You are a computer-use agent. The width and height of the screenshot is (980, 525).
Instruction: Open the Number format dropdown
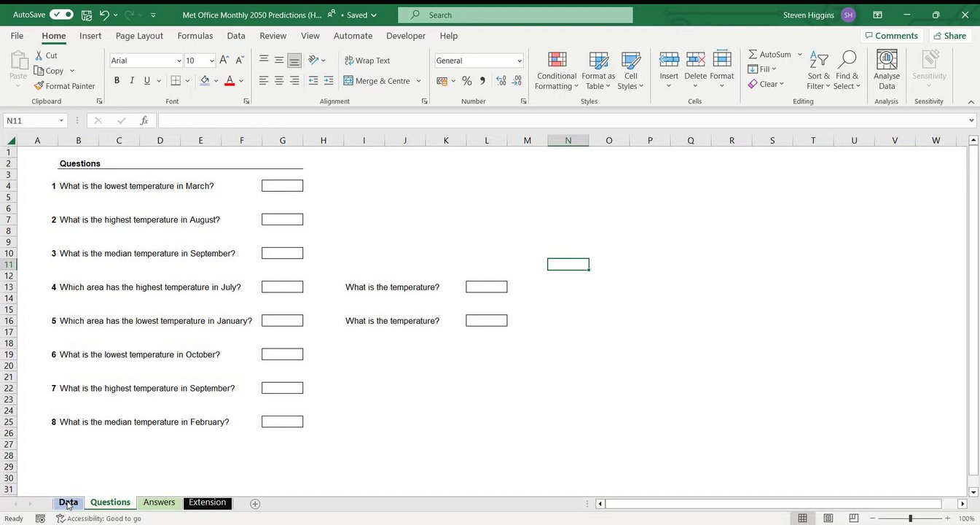tap(520, 61)
